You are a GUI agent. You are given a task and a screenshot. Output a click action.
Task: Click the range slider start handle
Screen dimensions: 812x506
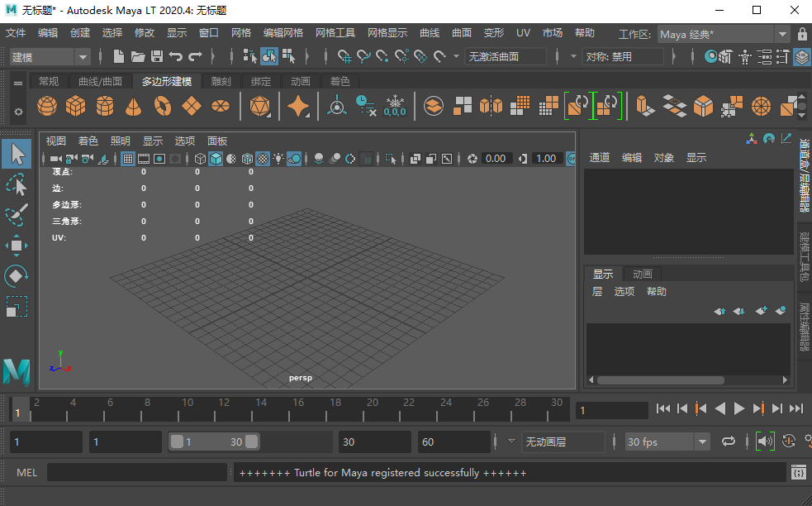point(177,442)
